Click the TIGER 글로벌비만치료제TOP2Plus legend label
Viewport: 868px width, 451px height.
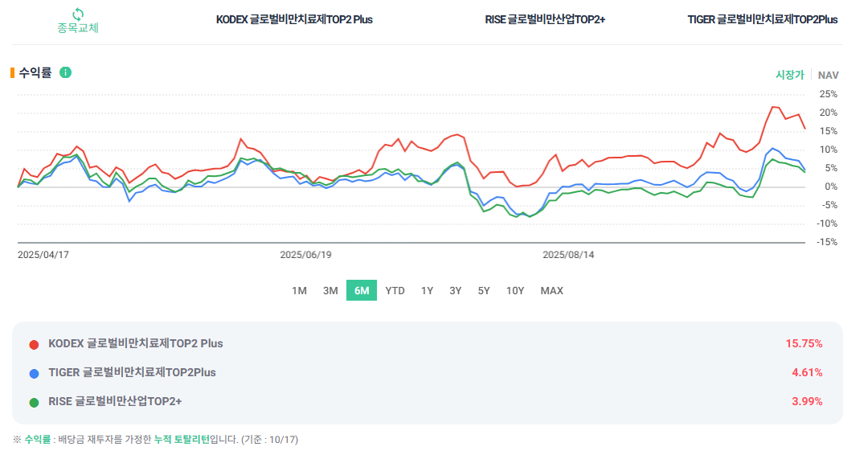click(x=132, y=372)
